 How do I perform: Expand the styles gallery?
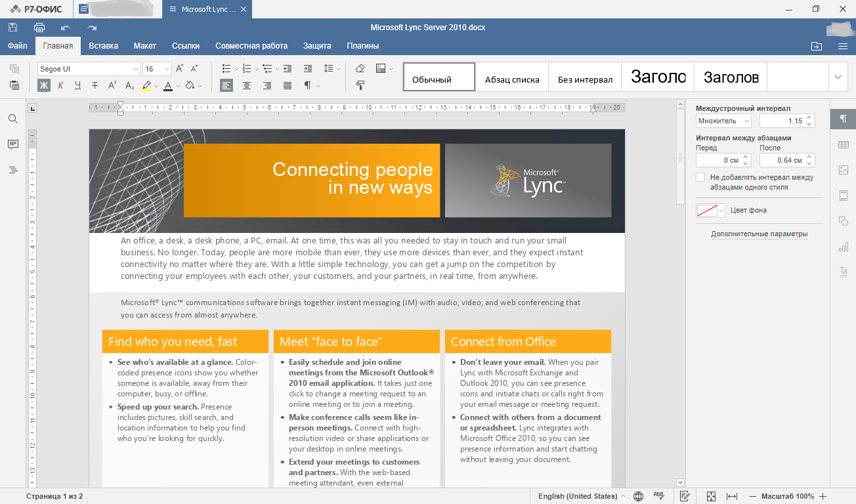tap(838, 77)
